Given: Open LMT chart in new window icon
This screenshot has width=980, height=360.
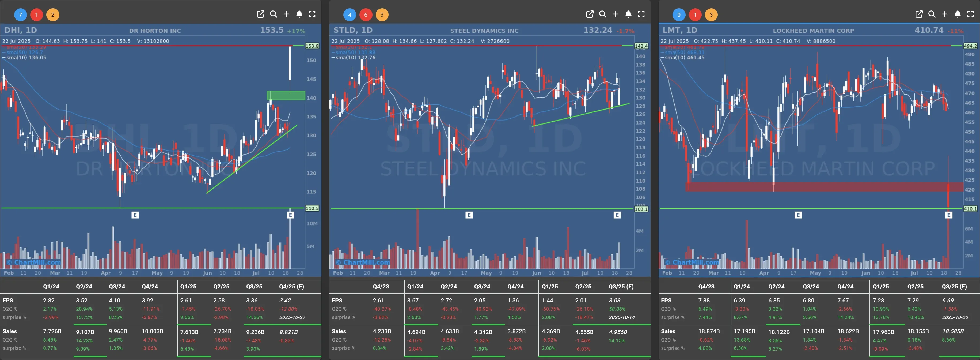Looking at the screenshot, I should [x=919, y=14].
